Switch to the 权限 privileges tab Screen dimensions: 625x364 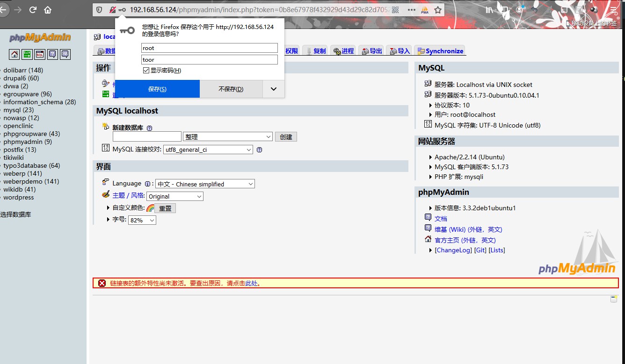click(291, 51)
